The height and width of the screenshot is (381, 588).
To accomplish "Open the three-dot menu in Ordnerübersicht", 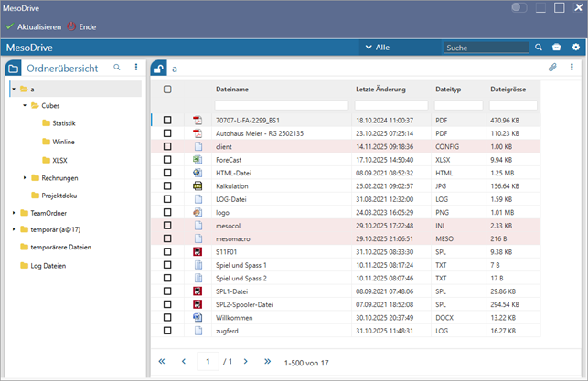I will click(136, 68).
